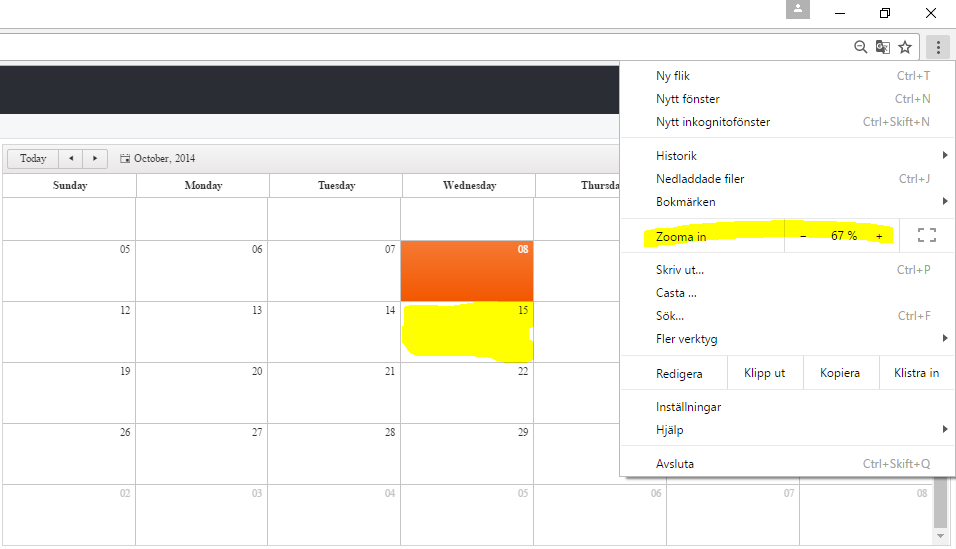Select the October 13 calendar cell
This screenshot has height=549, width=956.
click(202, 332)
